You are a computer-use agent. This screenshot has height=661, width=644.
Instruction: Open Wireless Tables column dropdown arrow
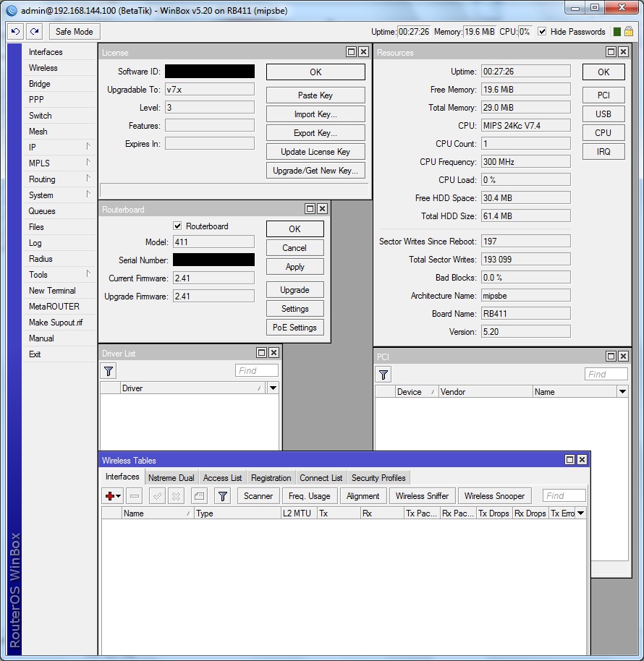tap(581, 513)
